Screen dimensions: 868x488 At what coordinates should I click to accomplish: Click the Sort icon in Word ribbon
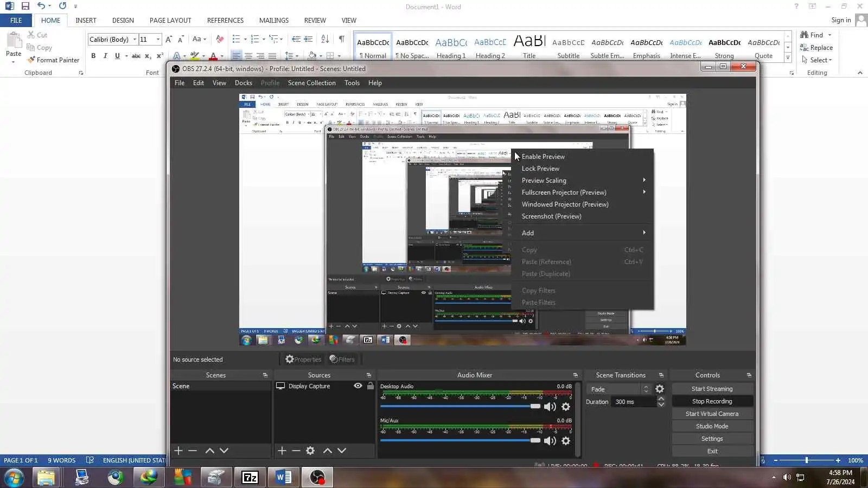tap(325, 39)
